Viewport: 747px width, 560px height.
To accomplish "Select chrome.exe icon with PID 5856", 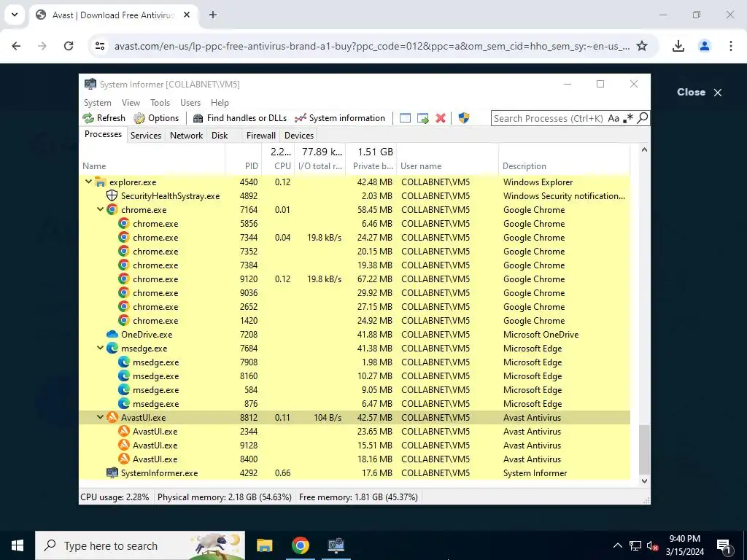I will coord(124,223).
